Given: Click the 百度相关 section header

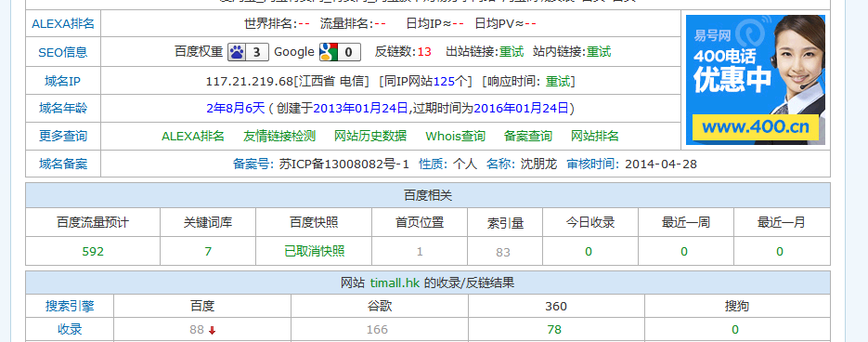Looking at the screenshot, I should tap(428, 195).
